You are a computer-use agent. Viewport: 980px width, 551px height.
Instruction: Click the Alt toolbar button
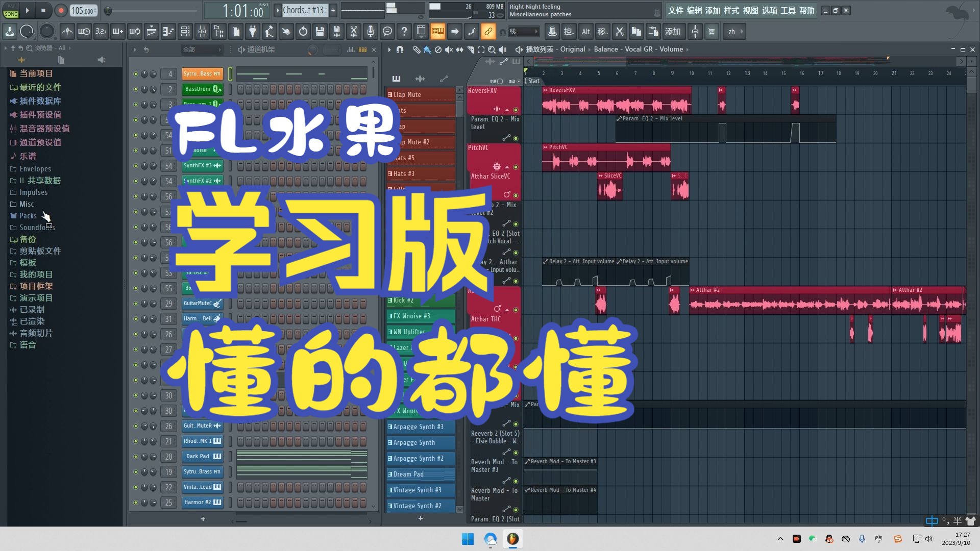click(585, 32)
